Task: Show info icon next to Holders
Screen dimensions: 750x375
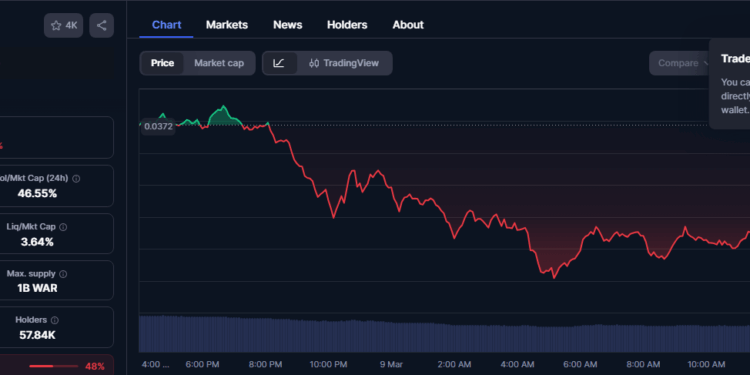Action: coord(55,320)
